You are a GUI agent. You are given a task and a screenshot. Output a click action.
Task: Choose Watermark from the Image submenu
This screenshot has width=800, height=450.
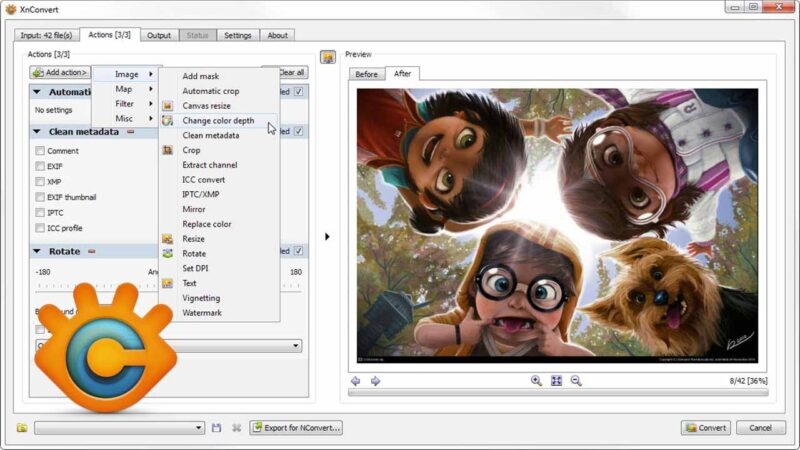pos(202,313)
